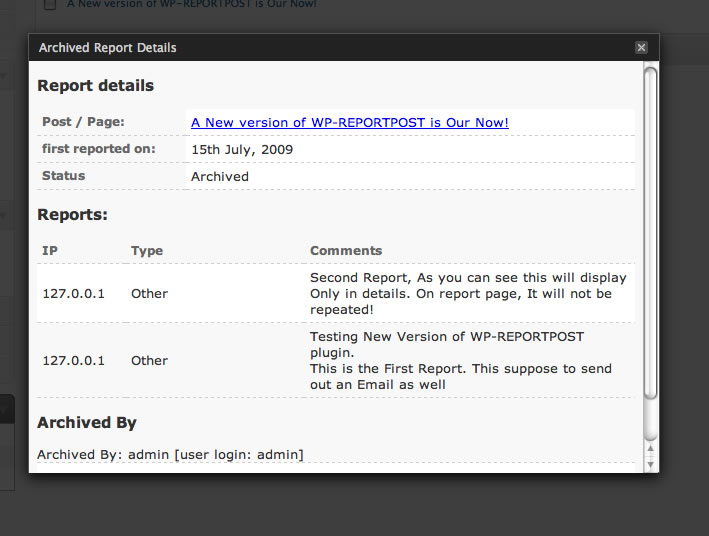This screenshot has width=709, height=536.
Task: Click the Report details heading
Action: tap(96, 86)
